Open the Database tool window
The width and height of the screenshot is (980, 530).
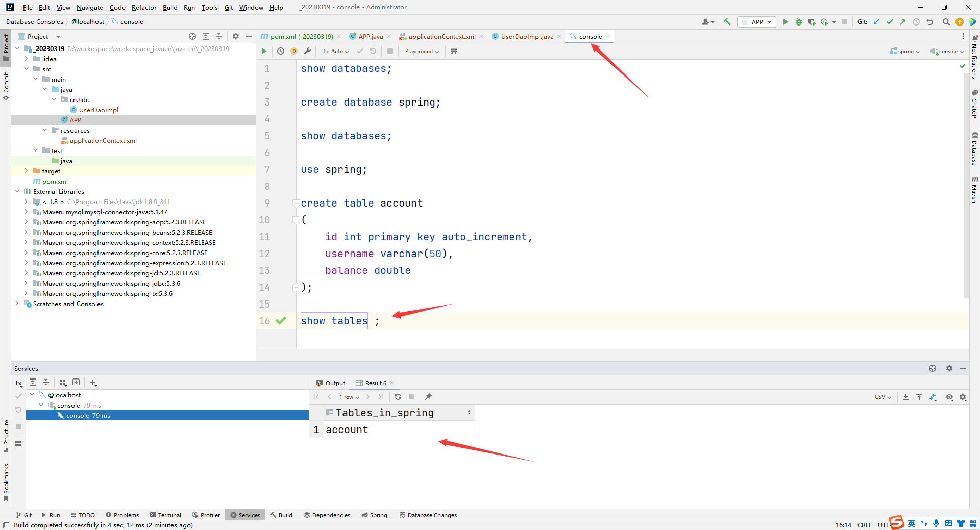tap(975, 148)
